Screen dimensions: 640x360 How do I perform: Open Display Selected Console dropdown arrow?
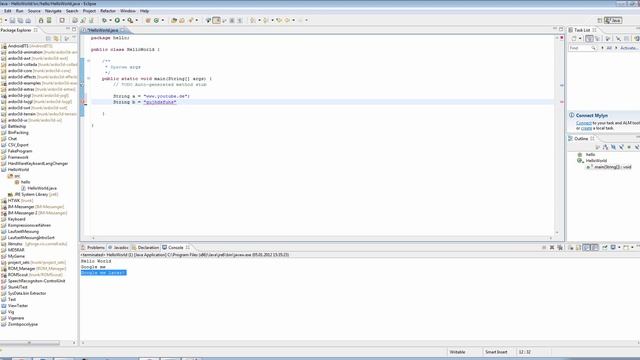619,247
